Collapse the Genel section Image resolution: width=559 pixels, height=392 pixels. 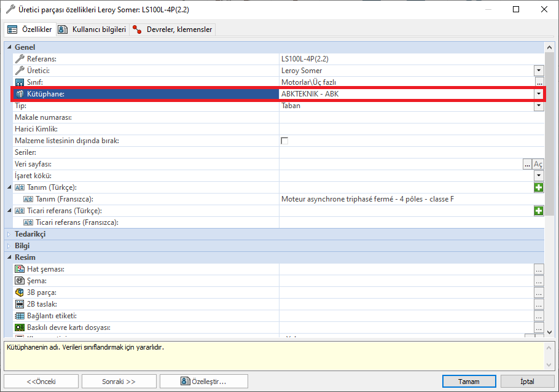[9, 47]
